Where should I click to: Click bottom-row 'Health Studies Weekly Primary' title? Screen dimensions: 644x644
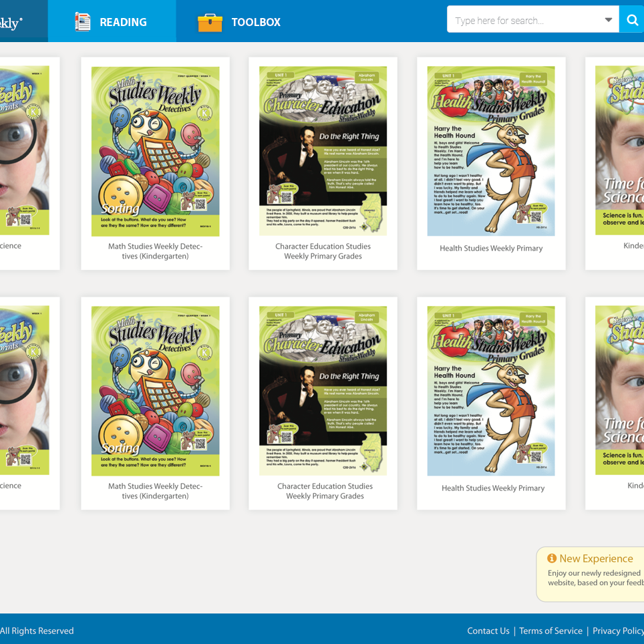pyautogui.click(x=493, y=488)
